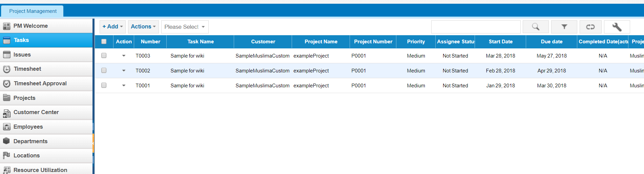The width and height of the screenshot is (644, 174).
Task: Sort by the Due date column header
Action: [552, 42]
